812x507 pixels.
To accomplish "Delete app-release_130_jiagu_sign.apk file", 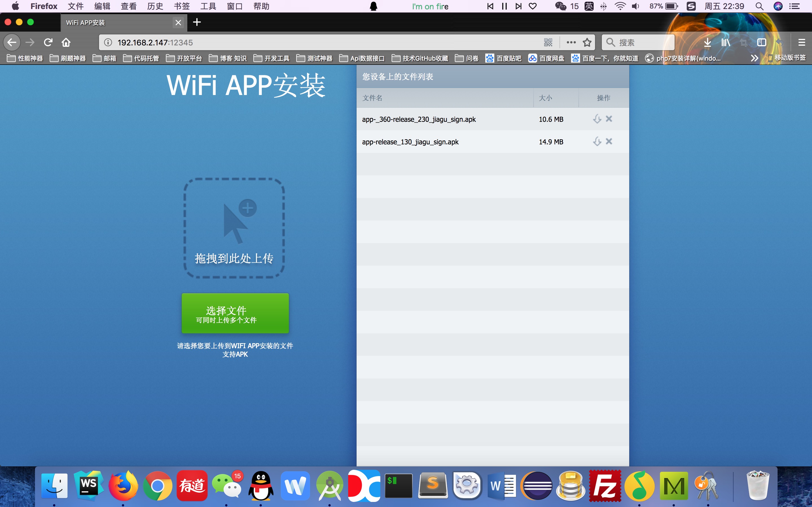I will click(x=609, y=142).
